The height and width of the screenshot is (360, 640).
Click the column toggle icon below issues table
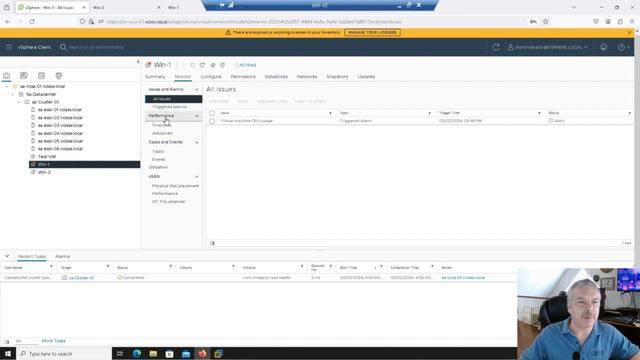[212, 243]
